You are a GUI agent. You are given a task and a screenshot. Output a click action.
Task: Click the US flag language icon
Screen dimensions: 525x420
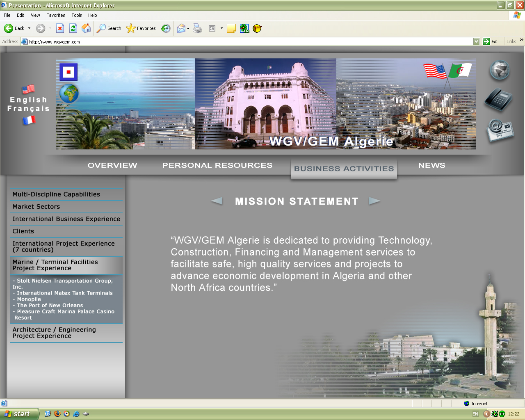[x=28, y=89]
